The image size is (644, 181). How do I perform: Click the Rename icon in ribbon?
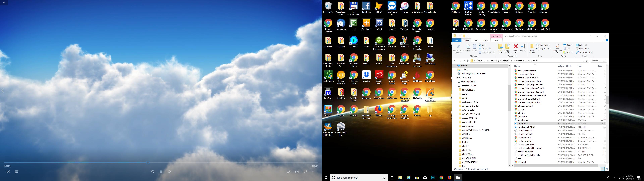[x=523, y=46]
